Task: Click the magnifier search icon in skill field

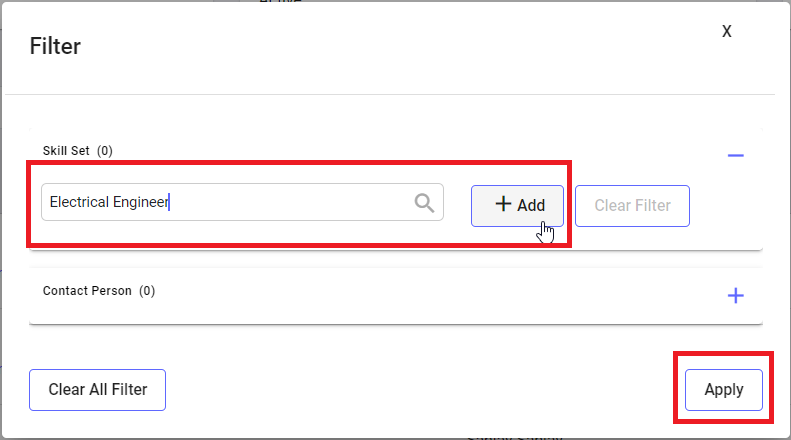Action: pyautogui.click(x=424, y=203)
